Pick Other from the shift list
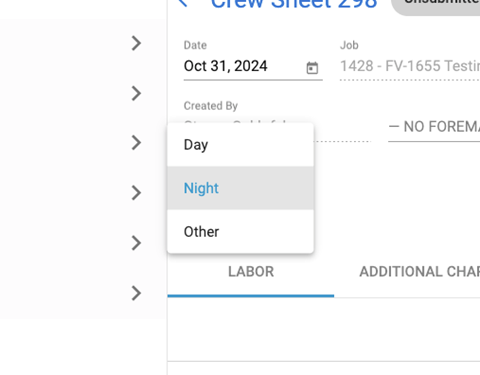Image resolution: width=480 pixels, height=375 pixels. [240, 231]
